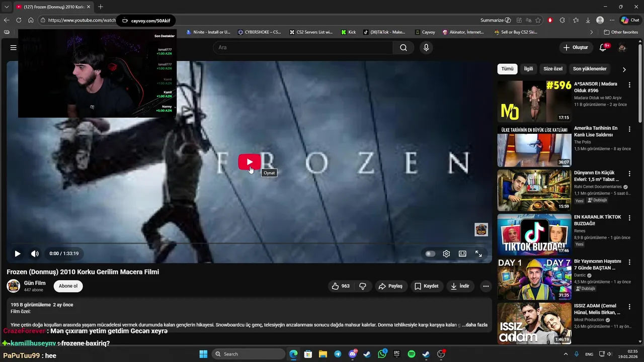Open the Windows Start menu
The image size is (644, 362).
point(203,354)
